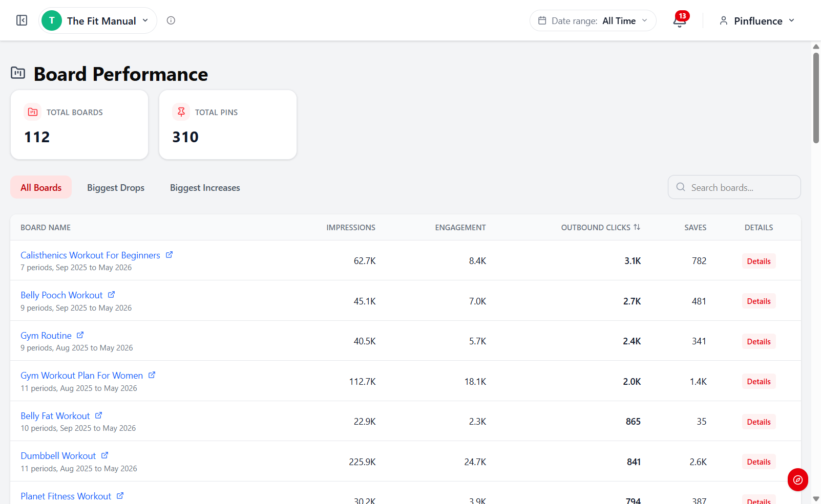
Task: Click the 2.6K saves cell
Action: point(698,462)
